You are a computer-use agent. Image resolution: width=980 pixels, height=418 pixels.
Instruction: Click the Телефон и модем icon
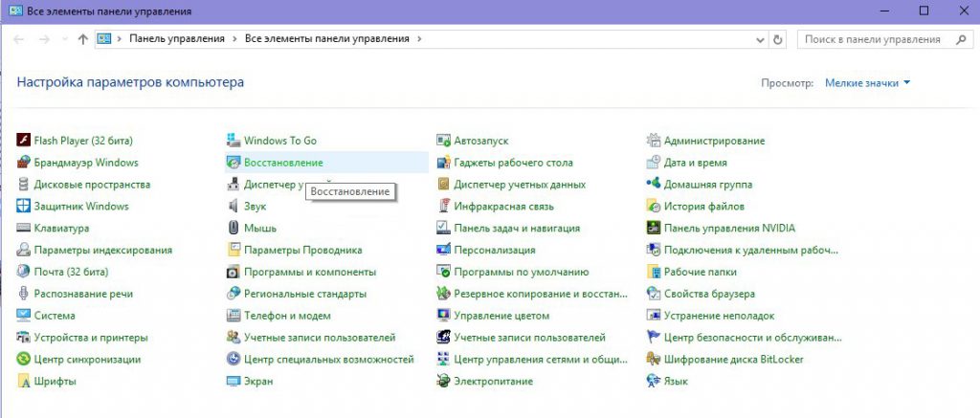tap(234, 316)
